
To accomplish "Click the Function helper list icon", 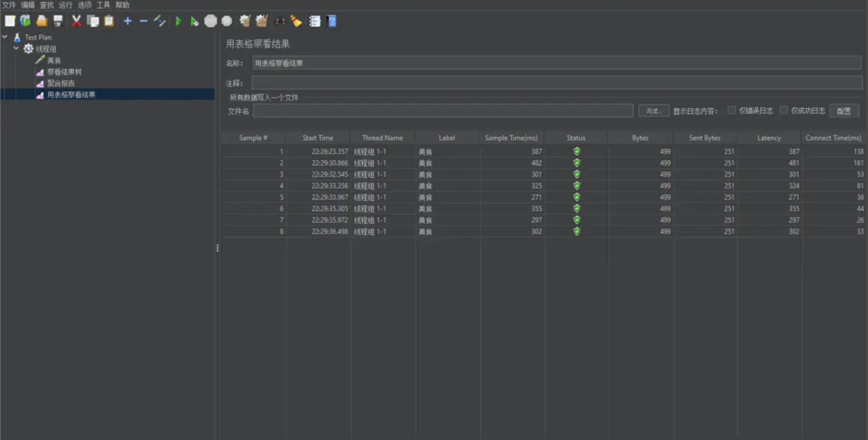I will coord(314,21).
